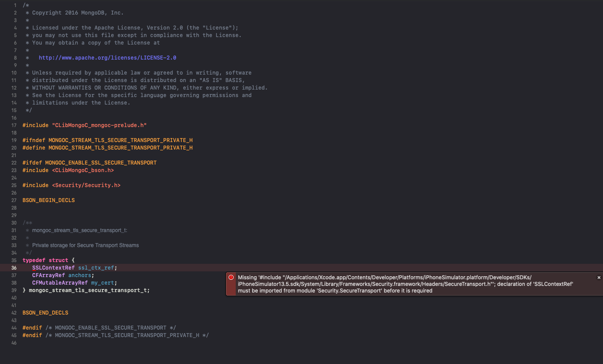Click the BSON_BEGIN_DECLS macro
This screenshot has width=603, height=364.
pyautogui.click(x=49, y=200)
